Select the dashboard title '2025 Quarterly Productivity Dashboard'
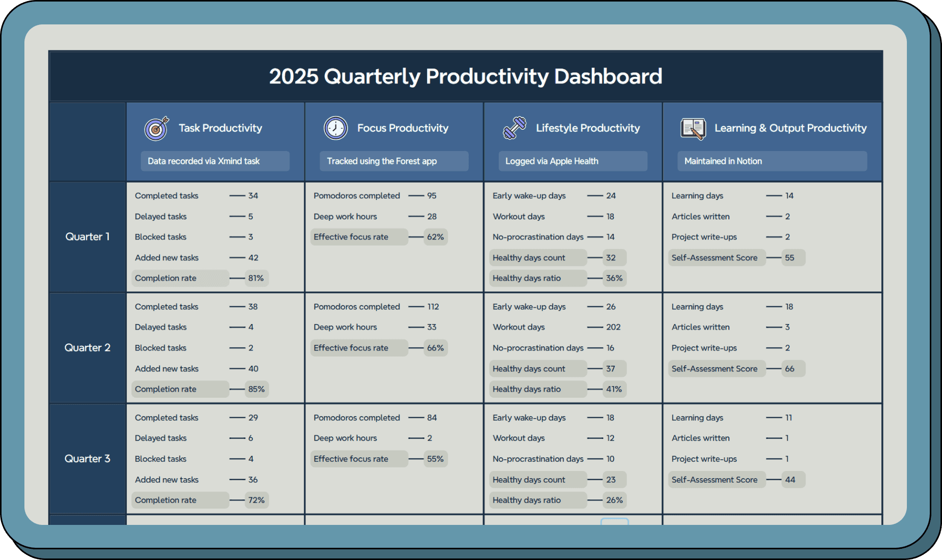The image size is (942, 560). tap(466, 76)
